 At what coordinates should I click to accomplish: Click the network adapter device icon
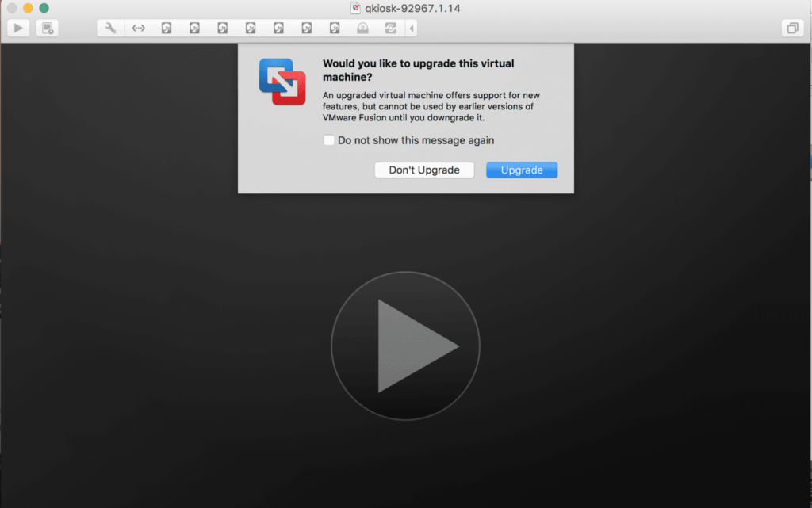pyautogui.click(x=139, y=28)
